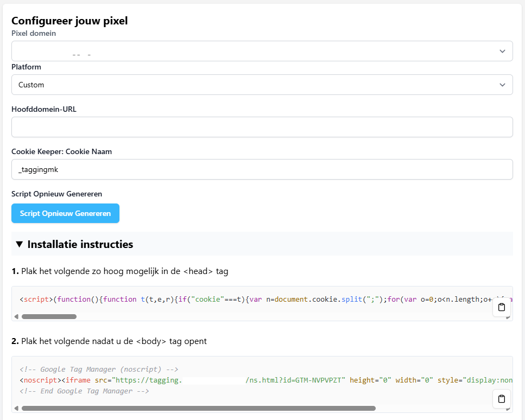Click the Pixel domein dropdown chevron
Viewport: 525px width, 420px height.
pyautogui.click(x=502, y=51)
